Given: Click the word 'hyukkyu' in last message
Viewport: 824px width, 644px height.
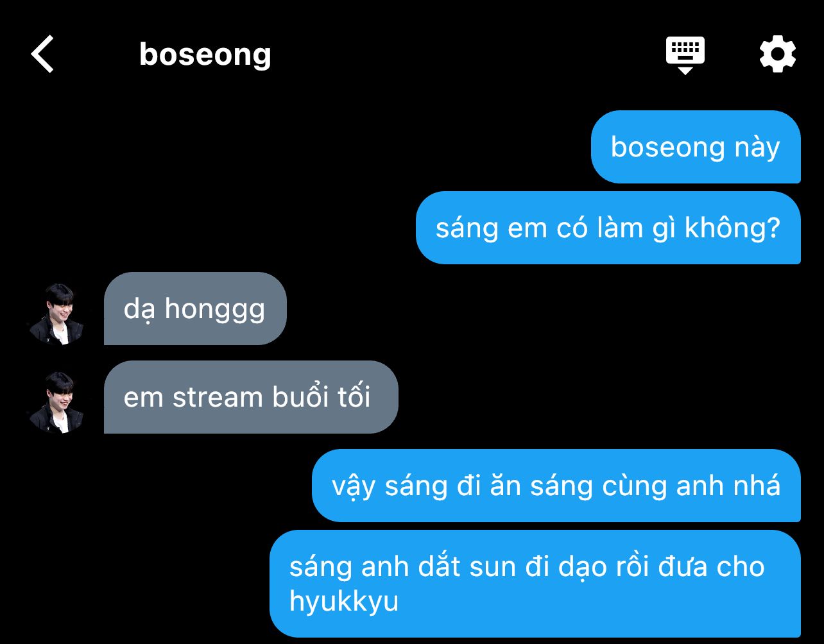Looking at the screenshot, I should (x=344, y=603).
